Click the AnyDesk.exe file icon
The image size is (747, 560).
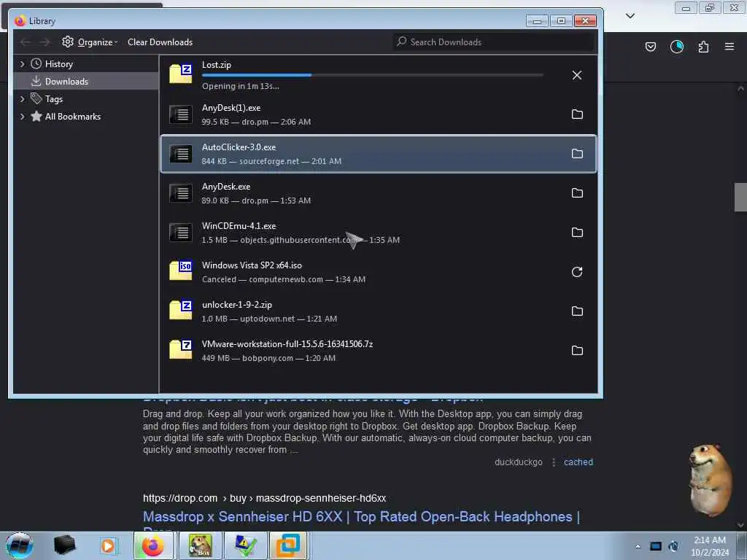[x=181, y=192]
